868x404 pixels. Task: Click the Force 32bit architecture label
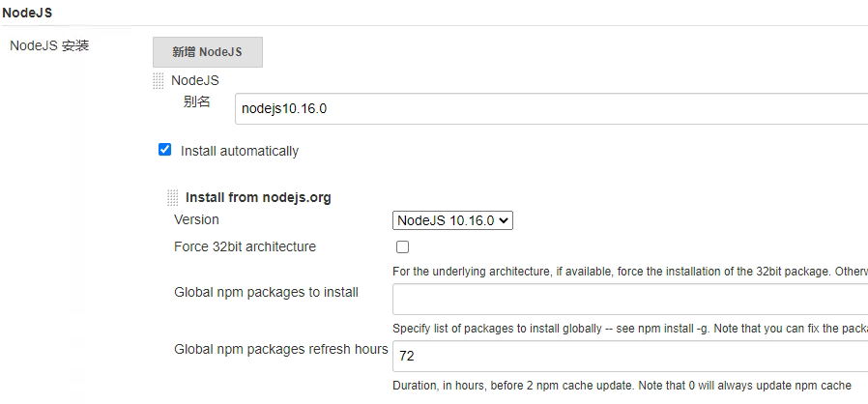[245, 246]
